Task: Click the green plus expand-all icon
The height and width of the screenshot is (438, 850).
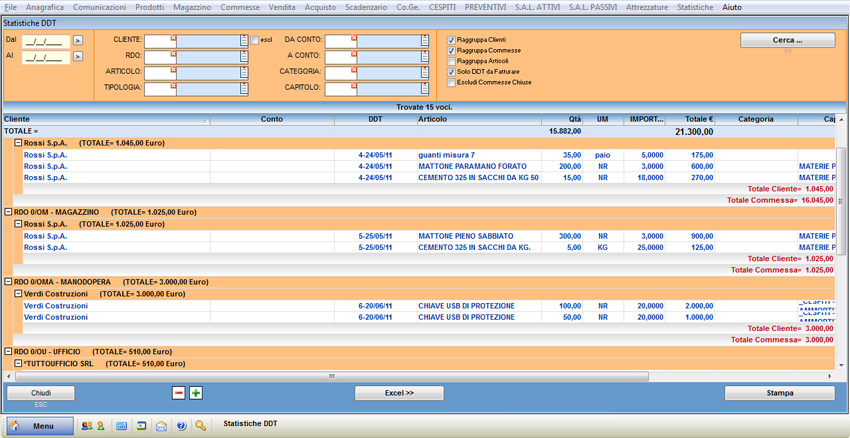Action: [196, 393]
